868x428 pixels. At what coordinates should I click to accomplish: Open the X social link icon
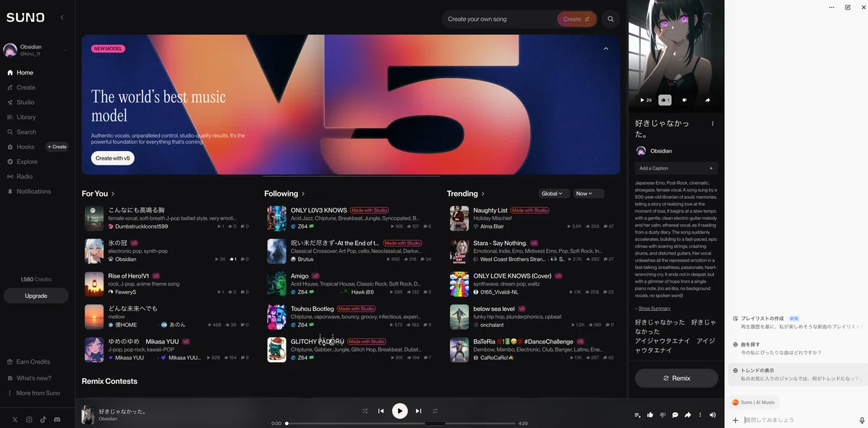tap(14, 419)
